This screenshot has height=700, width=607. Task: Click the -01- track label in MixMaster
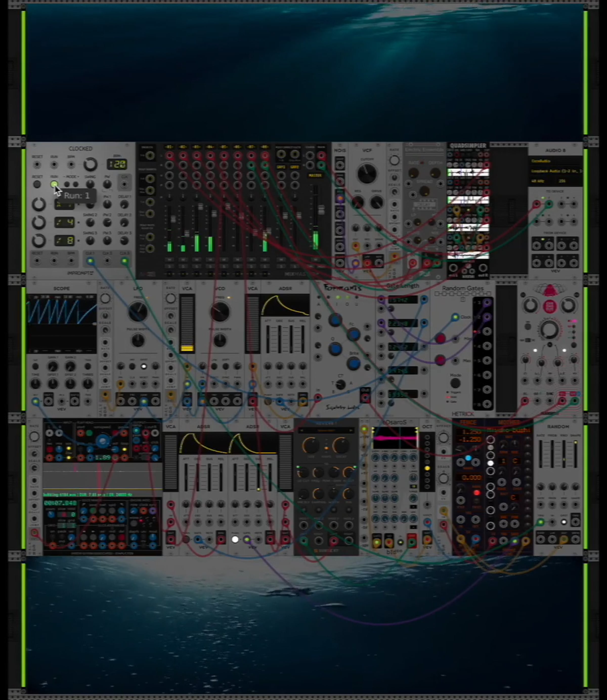169,147
